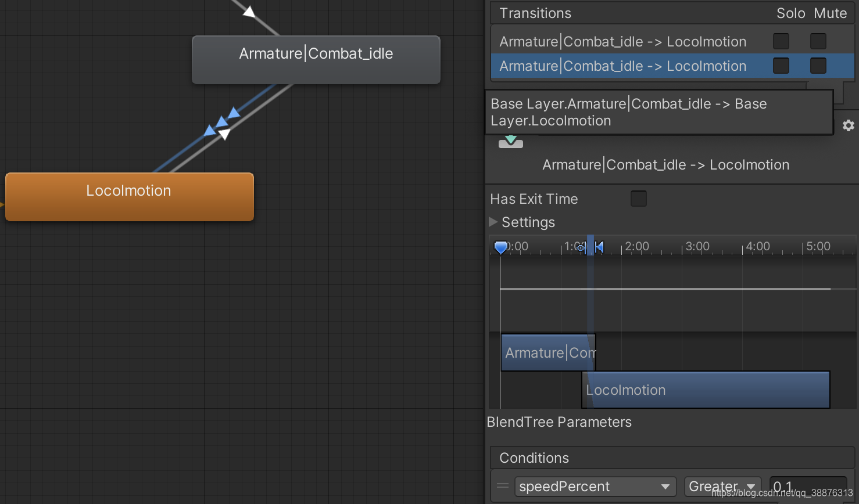
Task: Toggle Mute on the highlighted transition row
Action: tap(818, 66)
